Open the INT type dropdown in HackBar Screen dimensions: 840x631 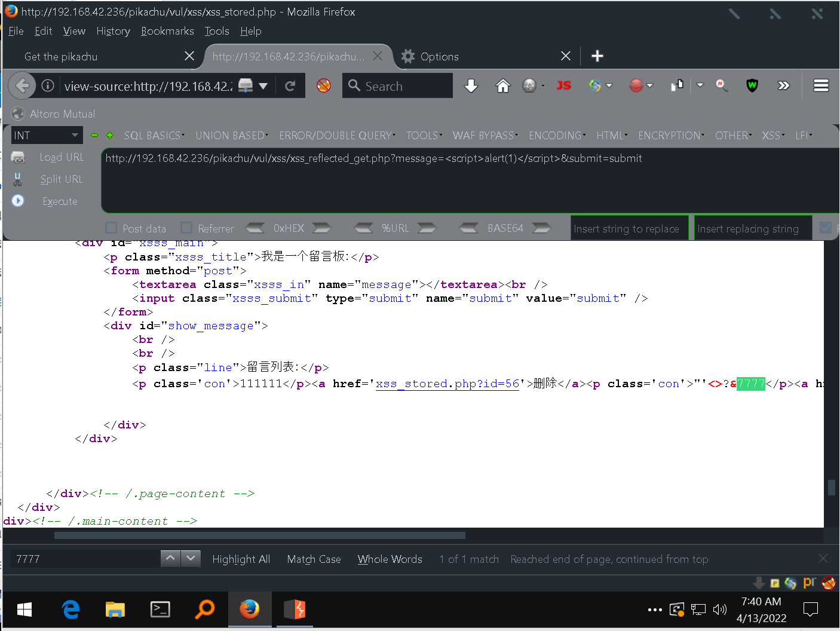pos(47,136)
